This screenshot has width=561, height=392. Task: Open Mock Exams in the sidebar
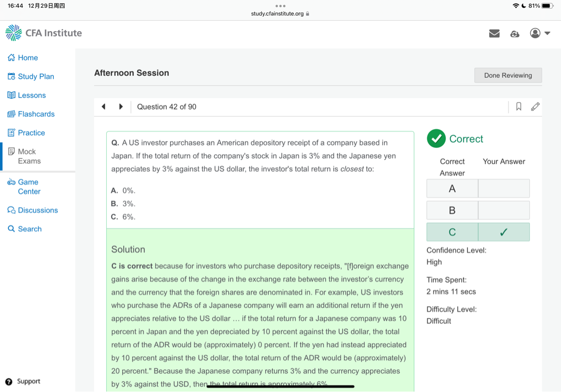tap(29, 156)
